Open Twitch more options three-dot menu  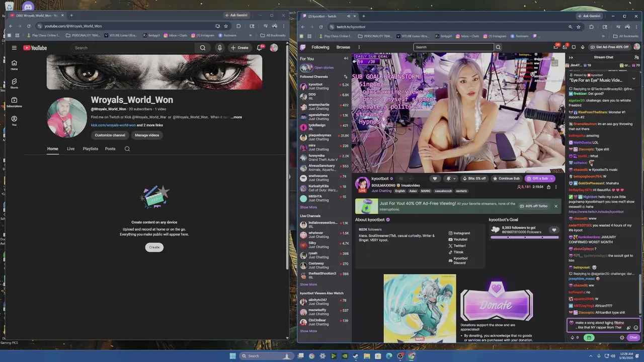coord(359,47)
